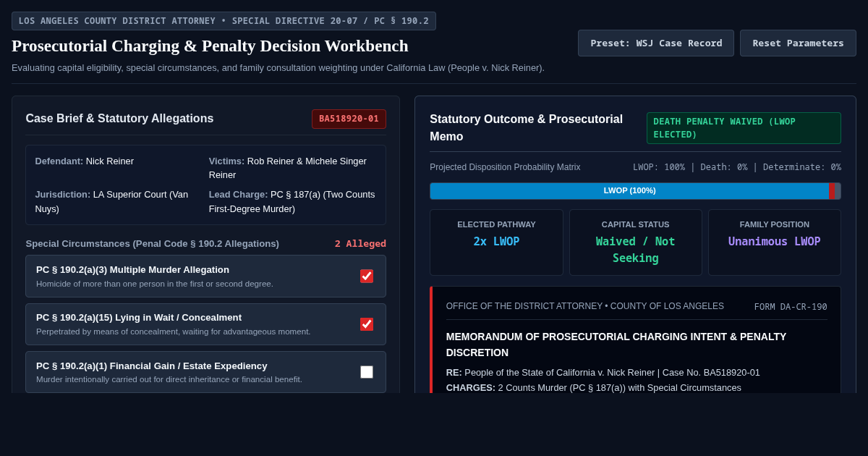Click the Special Directive 20-07 header tag
This screenshot has width=868, height=456.
[x=224, y=21]
